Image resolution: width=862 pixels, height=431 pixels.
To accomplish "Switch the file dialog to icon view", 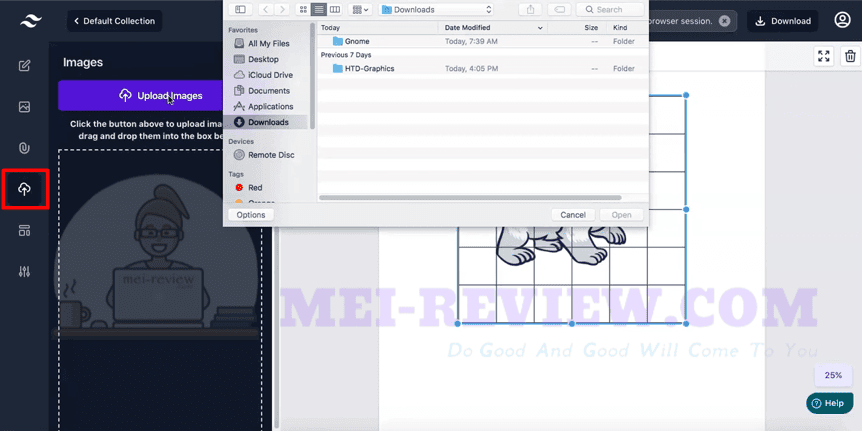I will pyautogui.click(x=303, y=9).
